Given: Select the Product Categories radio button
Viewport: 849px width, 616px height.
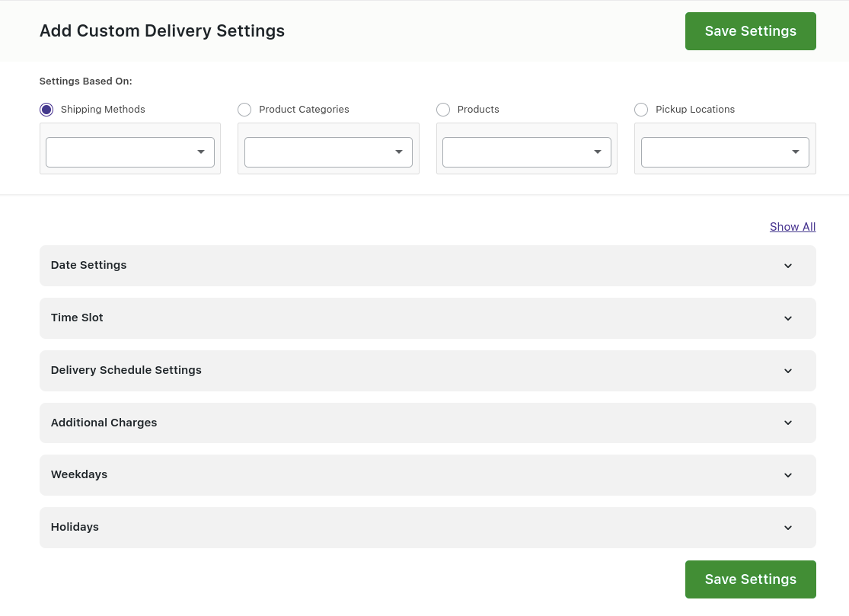Looking at the screenshot, I should (244, 110).
